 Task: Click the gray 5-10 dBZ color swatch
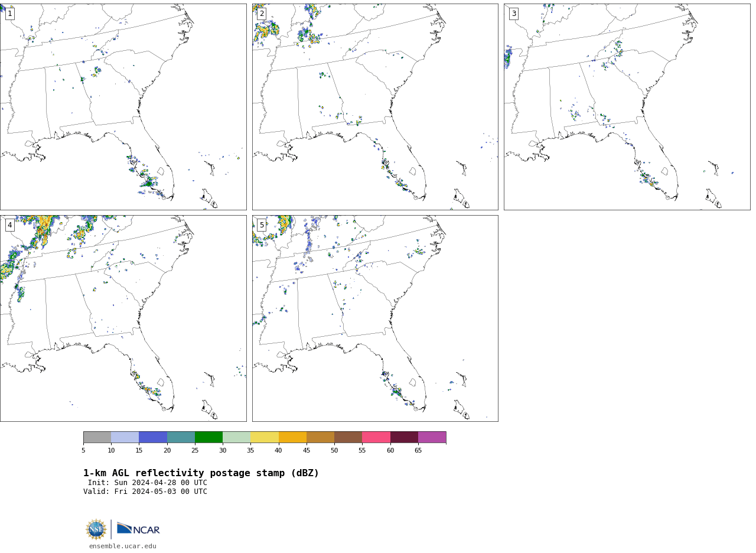(97, 437)
